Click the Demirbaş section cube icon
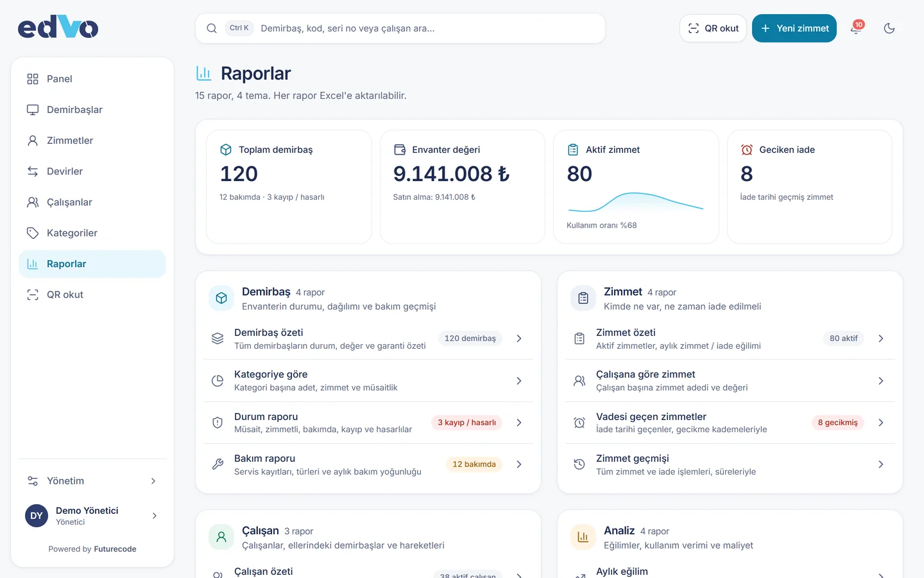This screenshot has height=578, width=924. pos(221,299)
